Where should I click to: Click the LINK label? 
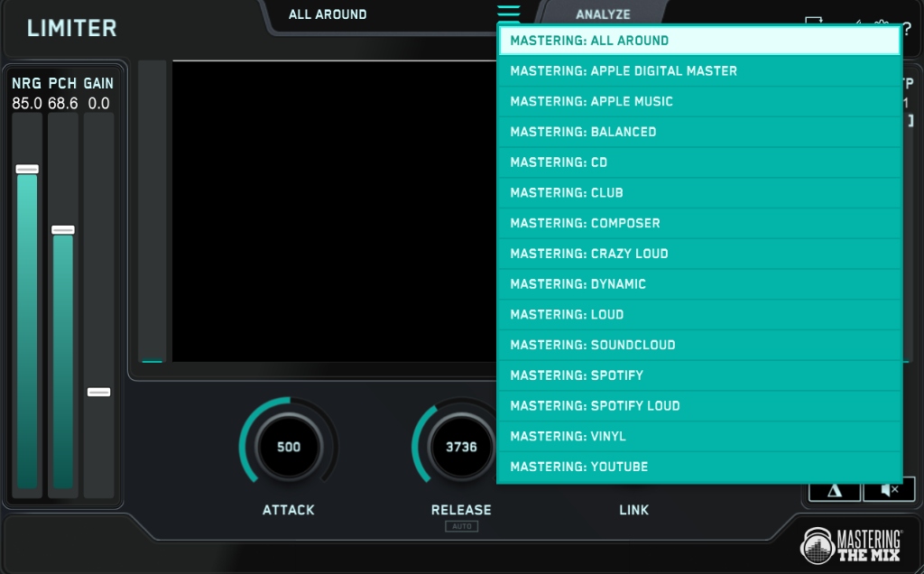click(634, 510)
